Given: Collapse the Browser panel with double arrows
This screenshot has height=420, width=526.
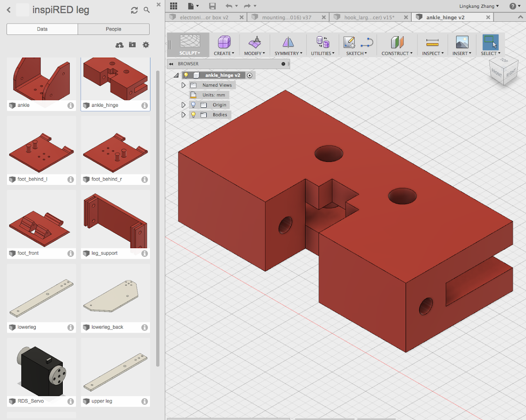Looking at the screenshot, I should [171, 64].
